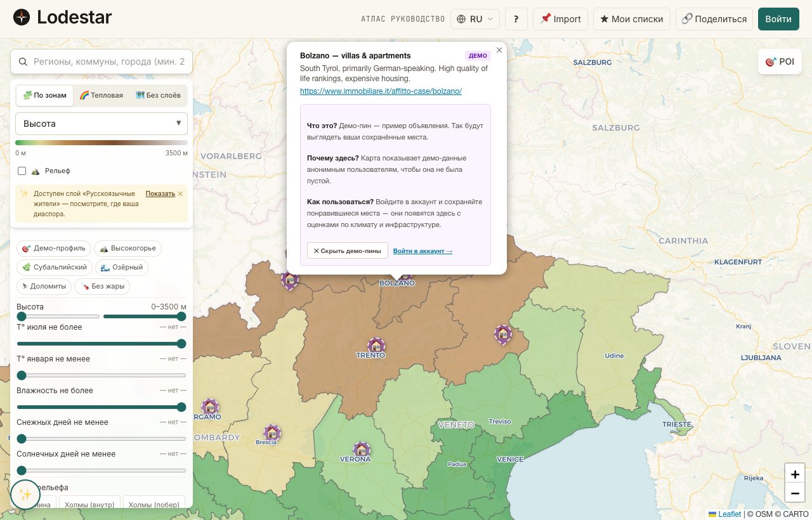This screenshot has width=812, height=520.
Task: Open the РУКОВОДСТВО menu item
Action: point(418,19)
